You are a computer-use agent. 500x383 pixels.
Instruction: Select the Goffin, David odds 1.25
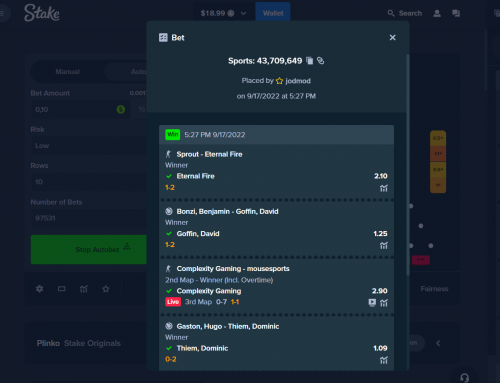pos(380,234)
